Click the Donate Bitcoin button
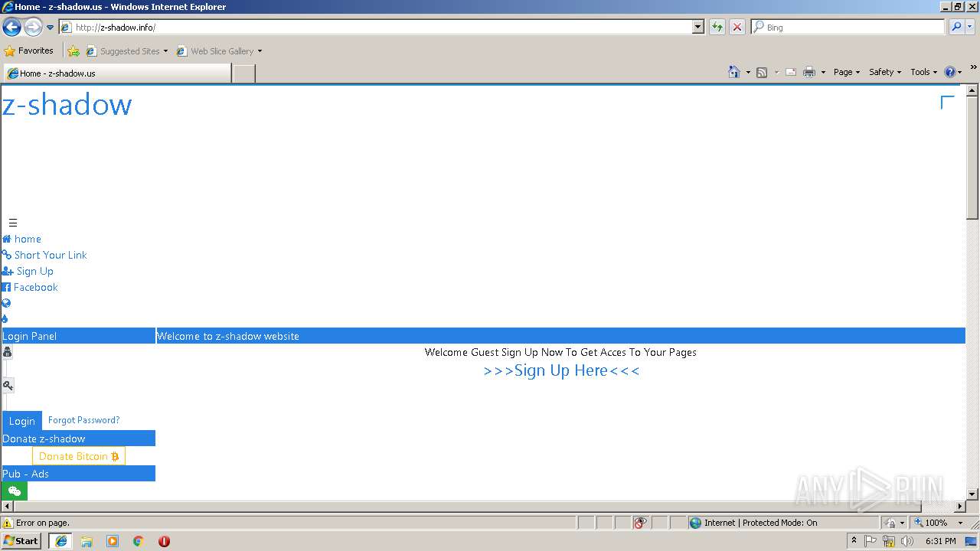 79,456
